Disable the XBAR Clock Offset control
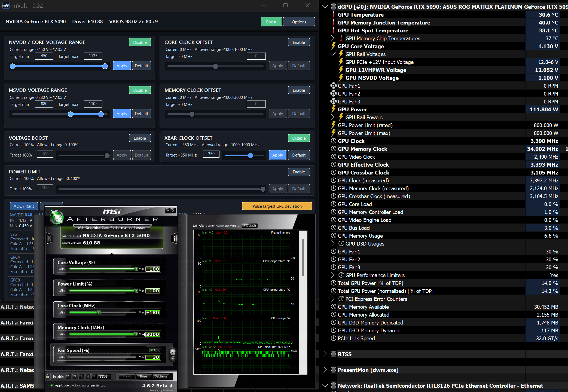This screenshot has width=568, height=392. click(299, 138)
